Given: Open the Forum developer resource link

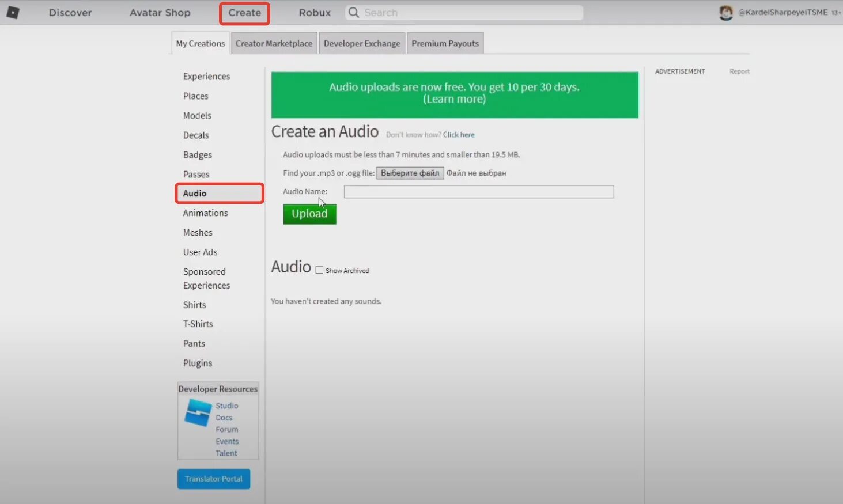Looking at the screenshot, I should tap(227, 430).
